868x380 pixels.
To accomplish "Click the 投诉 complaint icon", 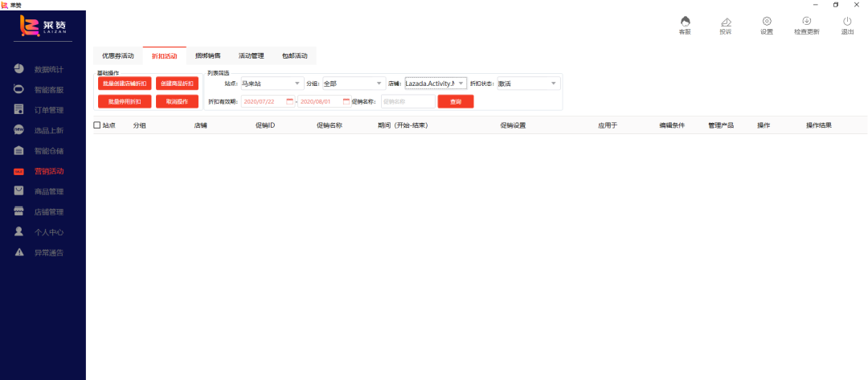I will coord(726,22).
